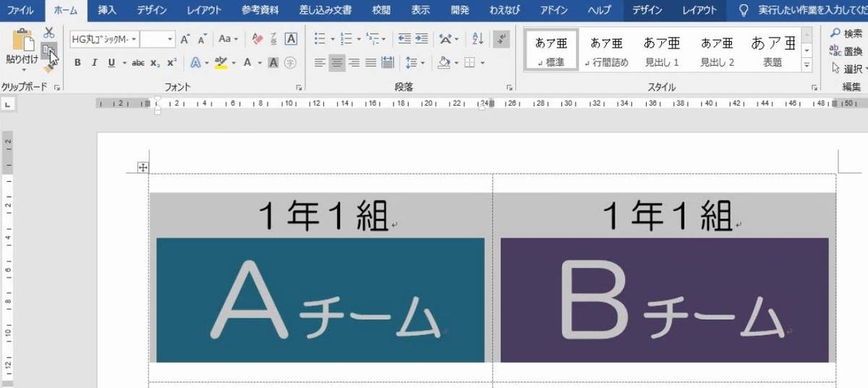Click the Copy icon in Clipboard group

tap(48, 50)
